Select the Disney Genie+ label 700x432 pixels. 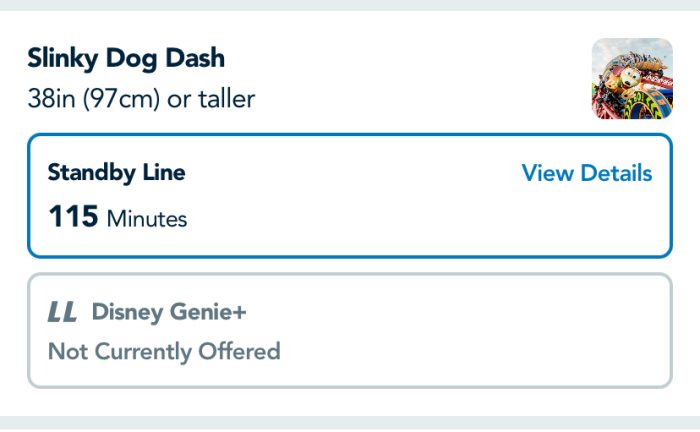point(169,312)
